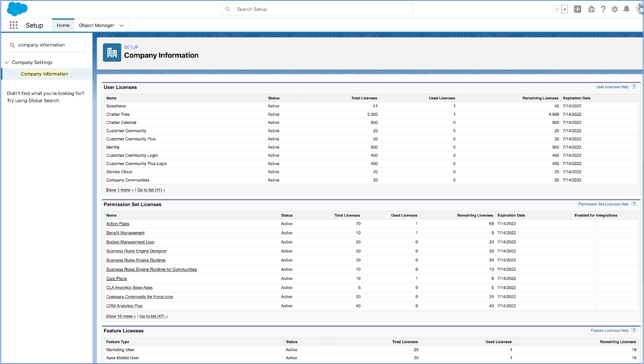Open the Action Plans permission set link
The image size is (644, 364).
click(x=117, y=224)
